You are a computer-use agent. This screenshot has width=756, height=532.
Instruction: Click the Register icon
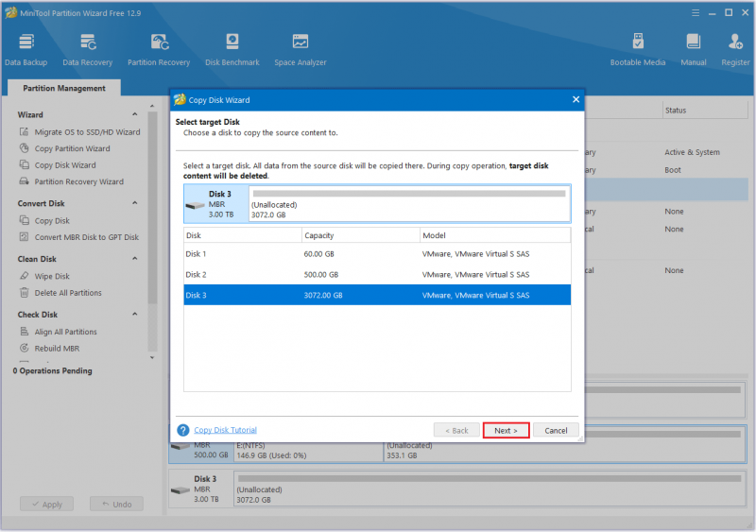(735, 50)
